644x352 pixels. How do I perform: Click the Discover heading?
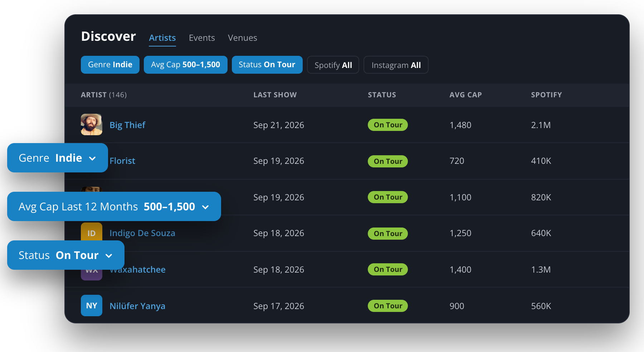tap(108, 36)
